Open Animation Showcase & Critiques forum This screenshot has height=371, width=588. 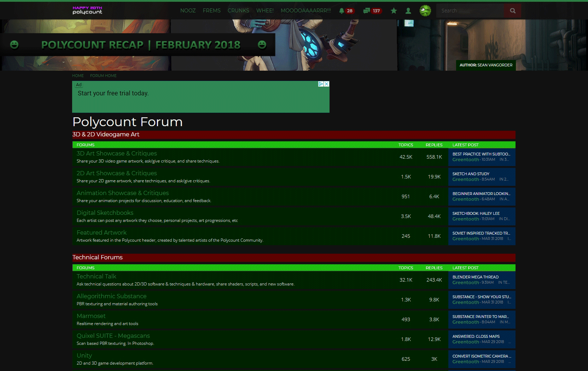click(x=123, y=193)
